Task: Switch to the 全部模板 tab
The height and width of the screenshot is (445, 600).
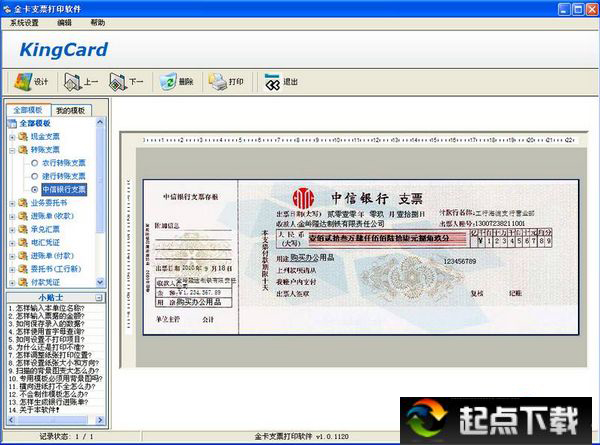Action: [28, 110]
